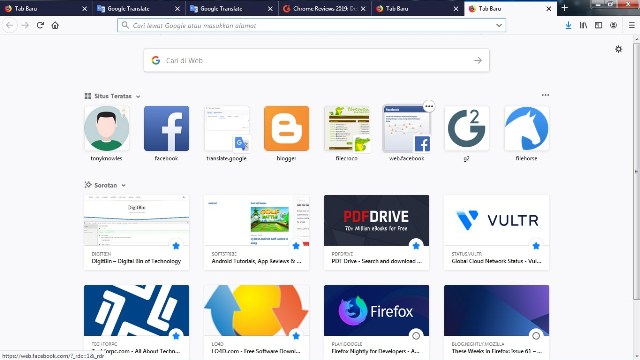This screenshot has height=360, width=640.
Task: Focus the Cari di Web search box
Action: tap(316, 60)
